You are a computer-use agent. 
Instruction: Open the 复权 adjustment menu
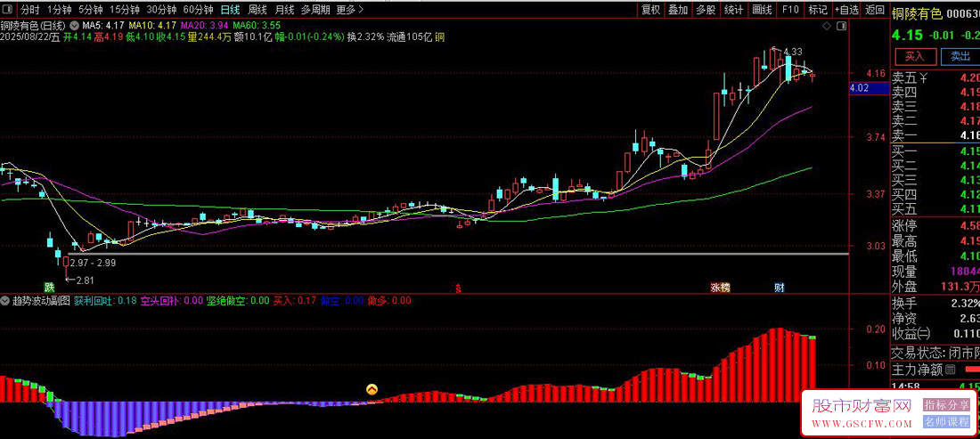(x=650, y=10)
